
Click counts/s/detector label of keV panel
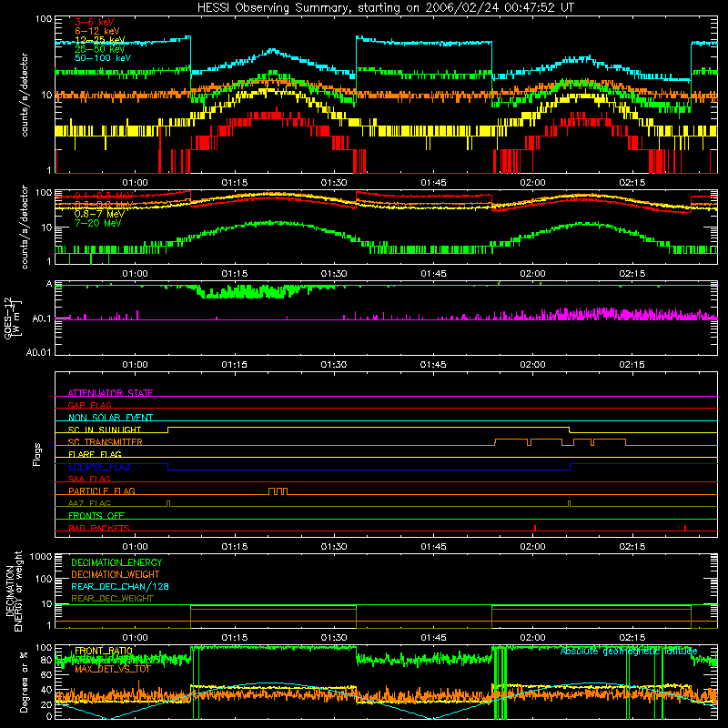click(x=25, y=95)
